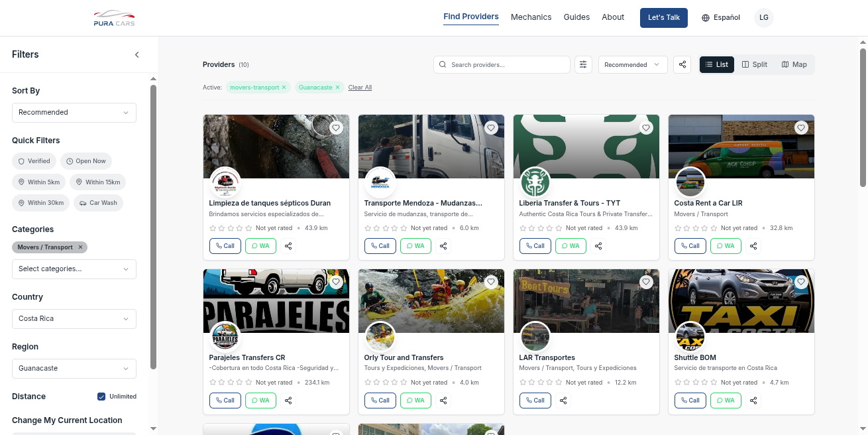
Task: Click the Filters sidebar scrollbar
Action: 153,225
